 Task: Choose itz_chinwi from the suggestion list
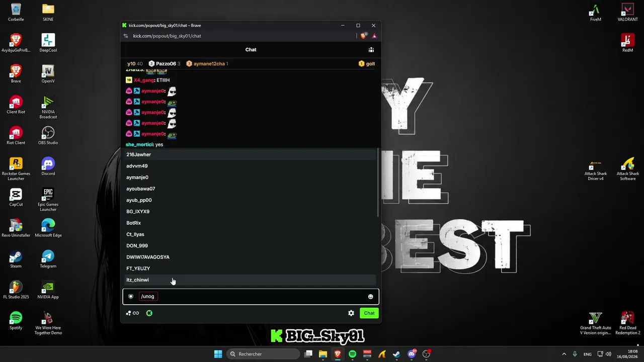[251, 280]
